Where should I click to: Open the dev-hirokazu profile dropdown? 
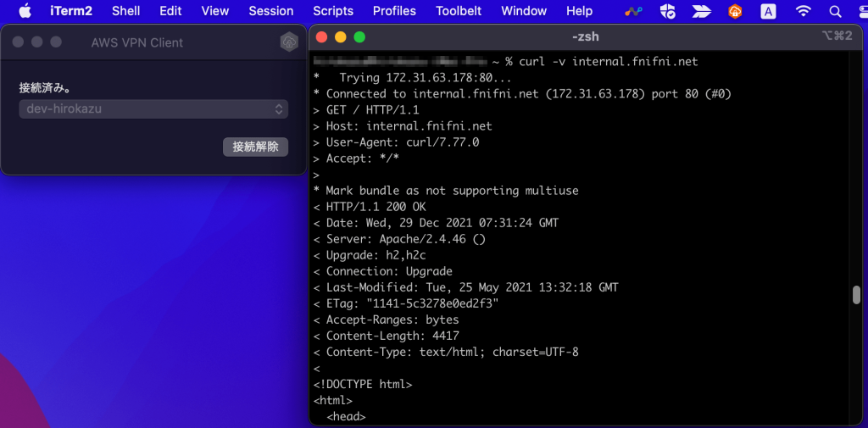coord(153,109)
